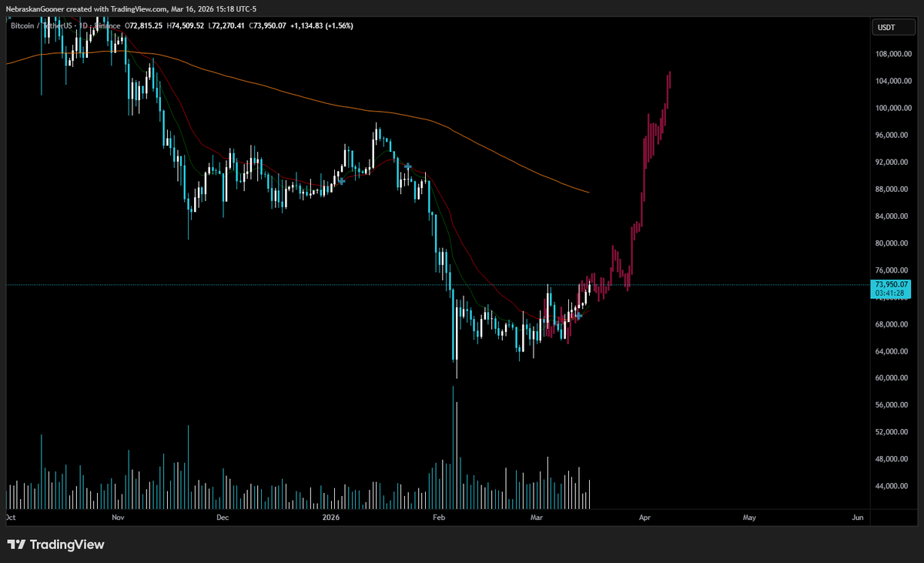
Task: Click the Oct label on time axis
Action: click(12, 518)
